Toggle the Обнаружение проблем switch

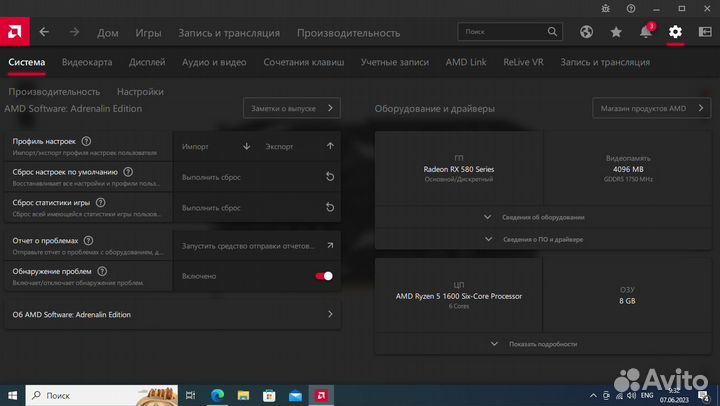324,276
